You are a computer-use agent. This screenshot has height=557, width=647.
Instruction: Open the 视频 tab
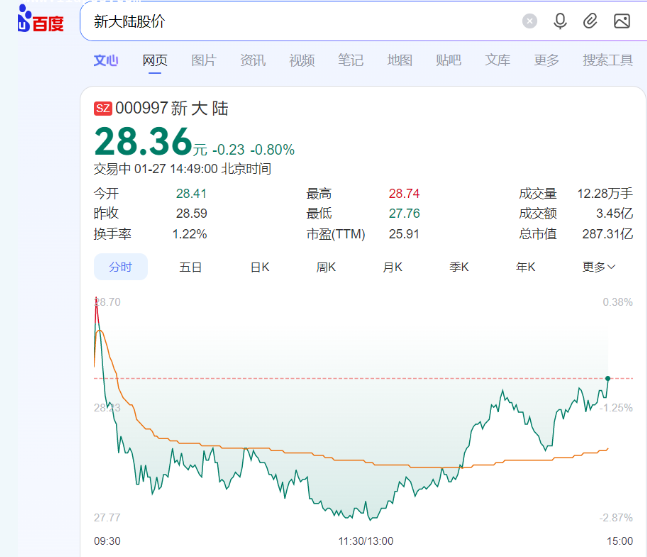tap(302, 60)
